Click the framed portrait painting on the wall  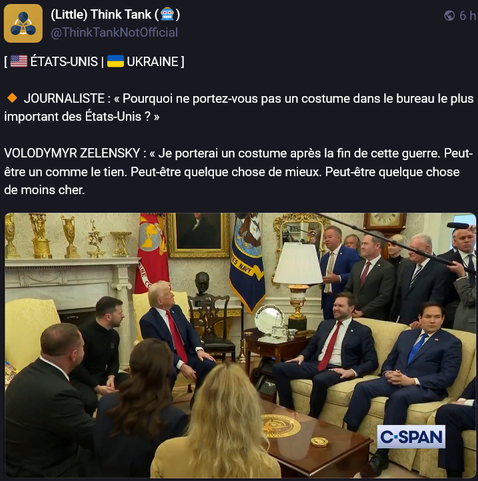[x=198, y=235]
